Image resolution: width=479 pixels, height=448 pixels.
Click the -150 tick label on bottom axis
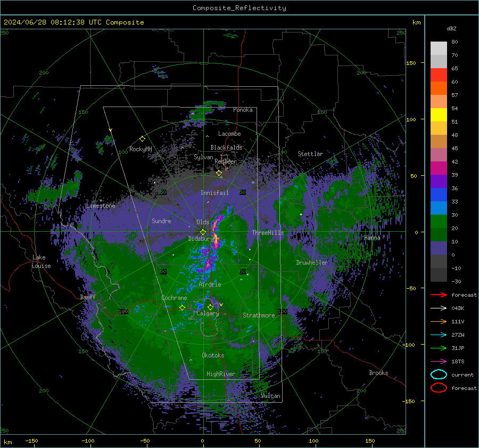click(x=31, y=441)
